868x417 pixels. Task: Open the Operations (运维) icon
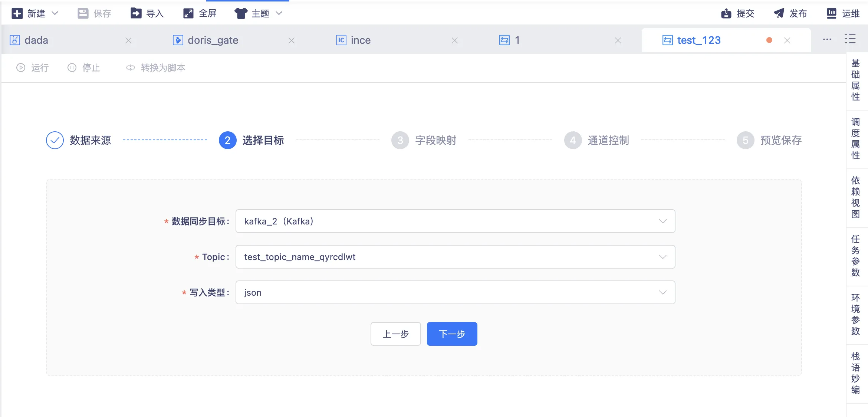832,14
